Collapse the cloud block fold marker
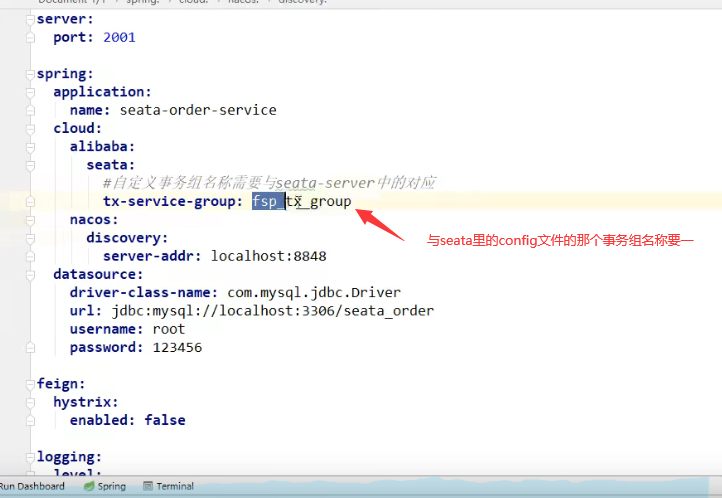The width and height of the screenshot is (722, 498). pyautogui.click(x=30, y=129)
